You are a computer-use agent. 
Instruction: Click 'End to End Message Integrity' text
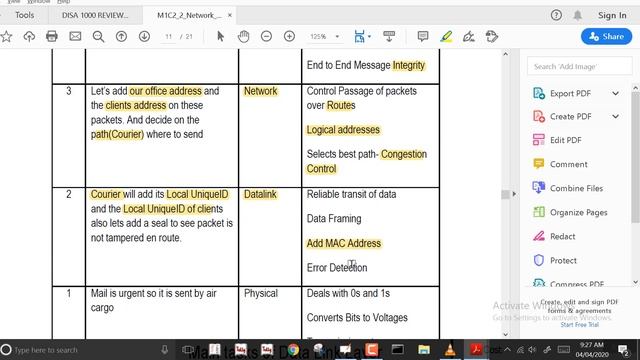[366, 65]
